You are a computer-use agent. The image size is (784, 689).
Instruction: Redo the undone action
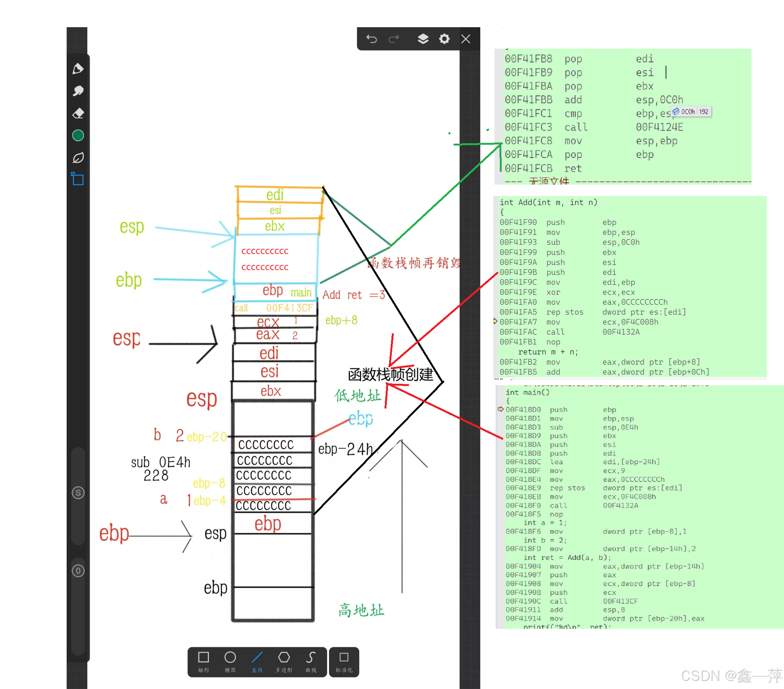click(x=394, y=39)
